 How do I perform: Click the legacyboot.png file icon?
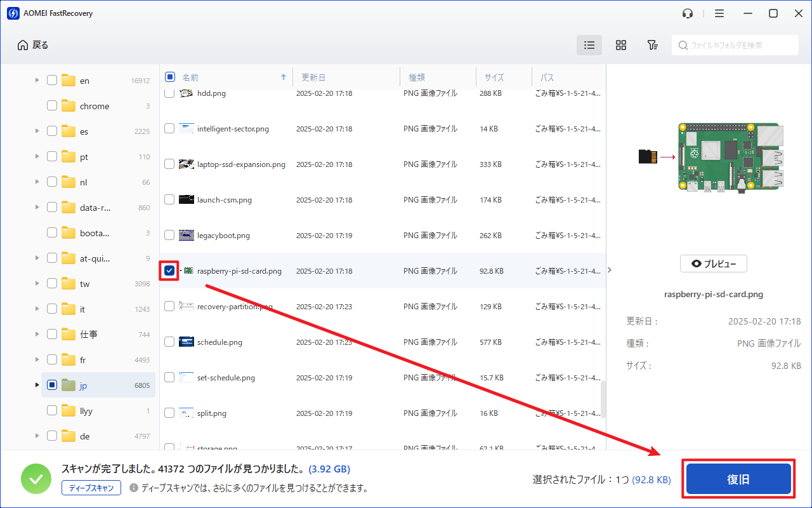(187, 236)
